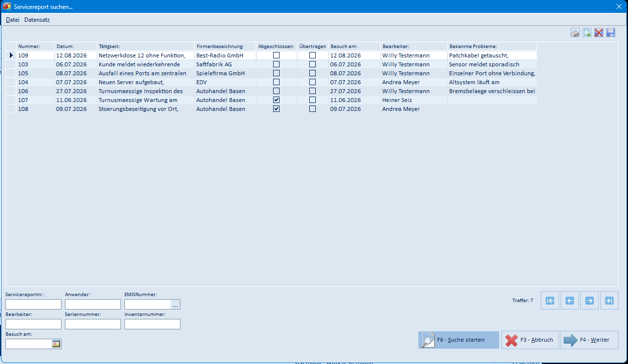The width and height of the screenshot is (628, 364).
Task: Click into the Besuch am date field
Action: click(x=29, y=344)
